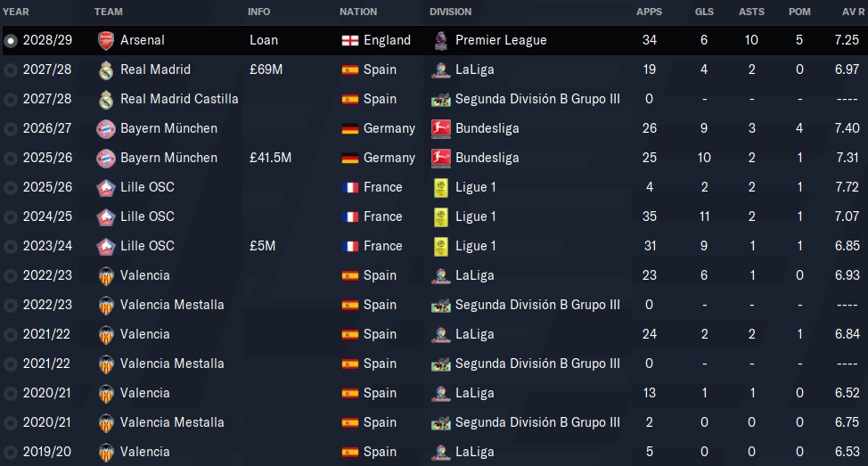Sort by the GLS column header
868x466 pixels.
click(x=704, y=12)
